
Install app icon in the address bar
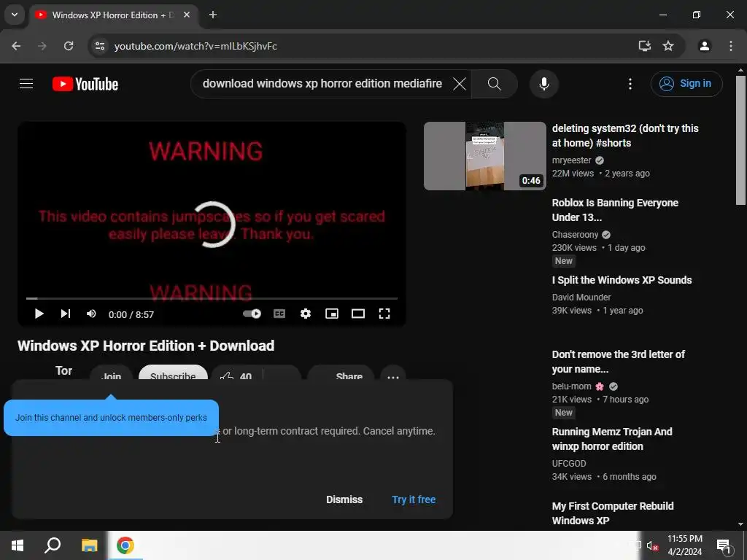pyautogui.click(x=645, y=46)
